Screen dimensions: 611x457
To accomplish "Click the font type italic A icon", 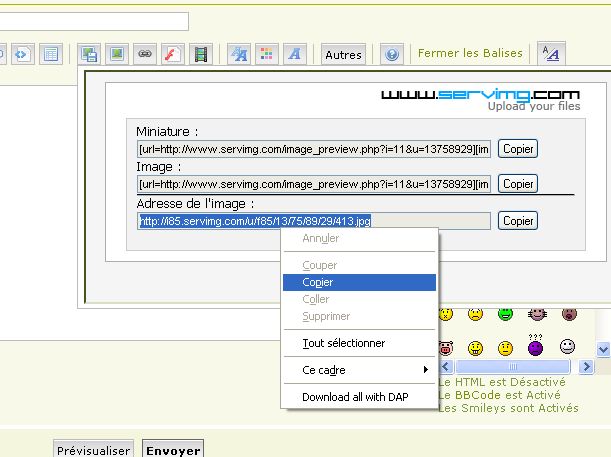I will coord(295,54).
